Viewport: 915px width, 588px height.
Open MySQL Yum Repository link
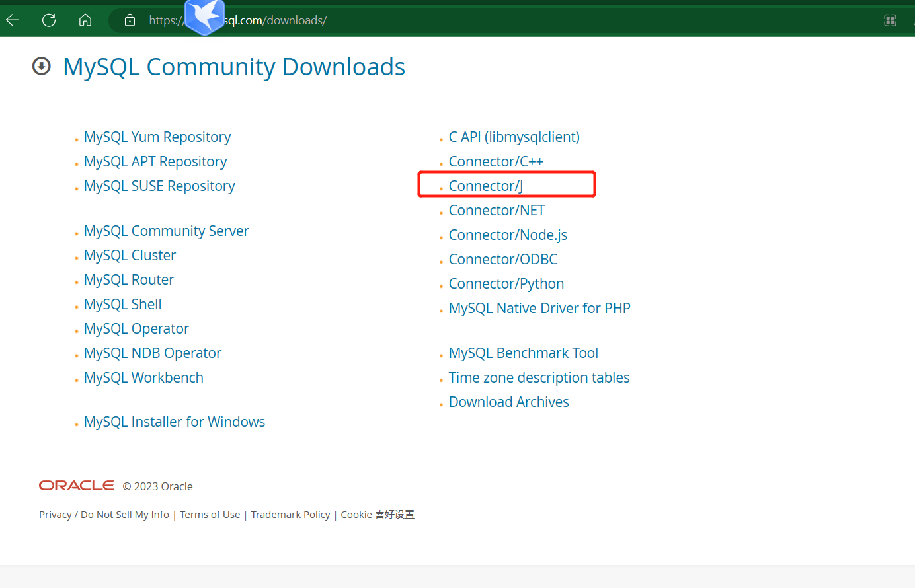click(x=157, y=137)
